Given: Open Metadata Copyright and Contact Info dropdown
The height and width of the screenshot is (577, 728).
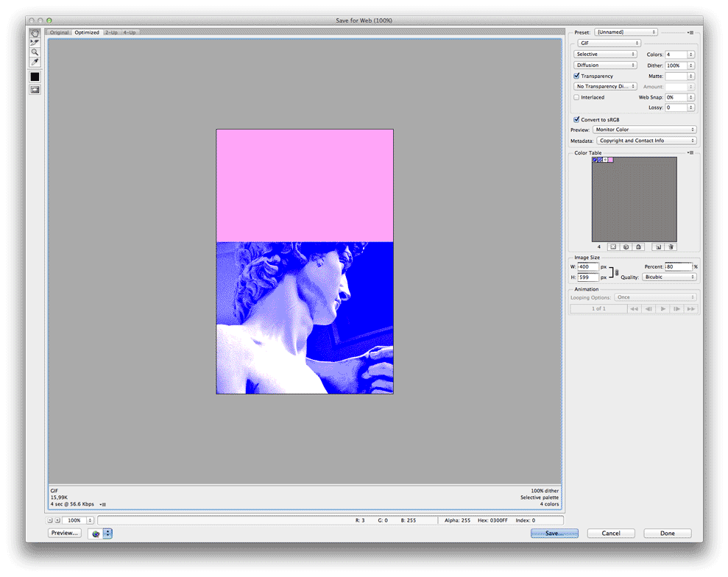Looking at the screenshot, I should pos(646,141).
